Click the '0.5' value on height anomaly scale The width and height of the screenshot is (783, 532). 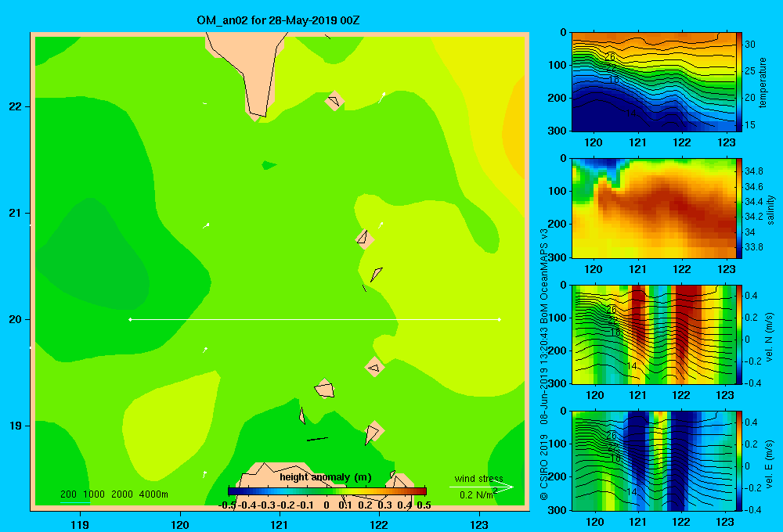click(424, 505)
